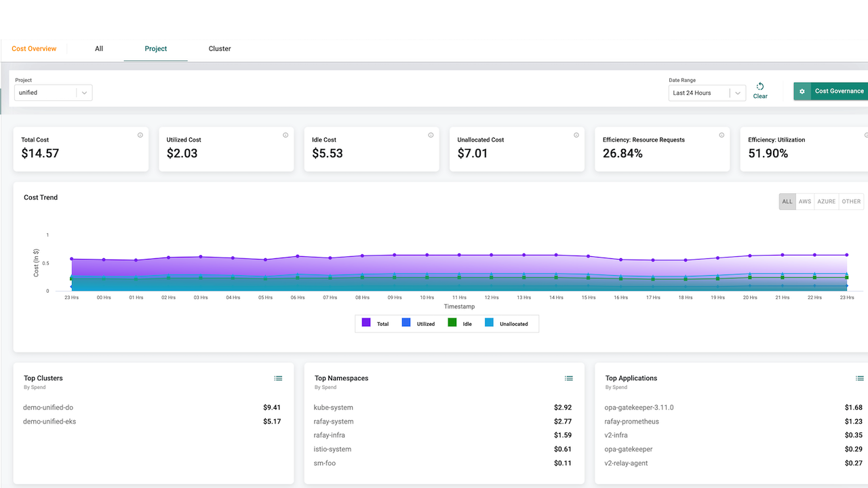The image size is (868, 488).
Task: Click the demo-unified-eks cluster row
Action: click(x=153, y=422)
